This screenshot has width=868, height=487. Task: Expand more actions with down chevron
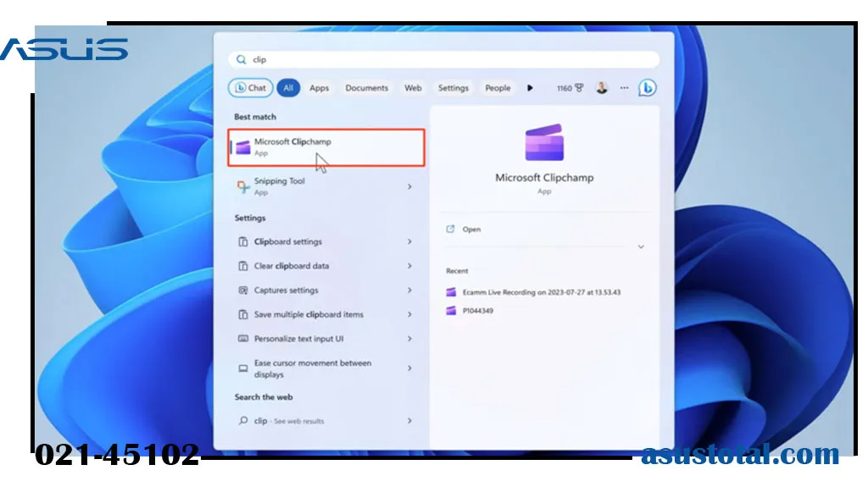click(641, 246)
